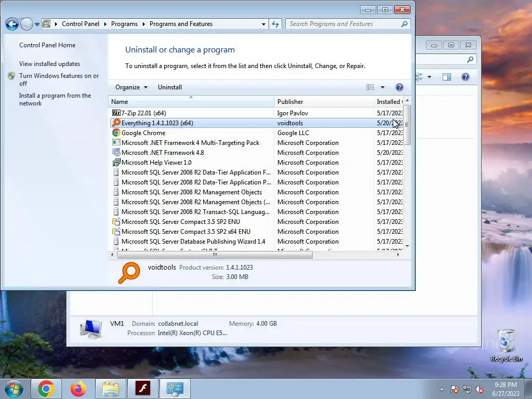Open the Flash application taskbar icon
The width and height of the screenshot is (532, 399).
coord(143,389)
